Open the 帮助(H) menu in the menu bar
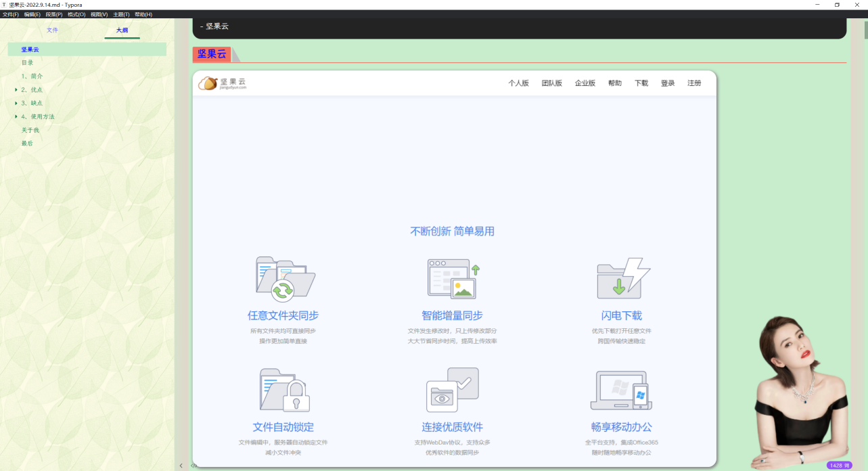This screenshot has width=868, height=471. (143, 14)
